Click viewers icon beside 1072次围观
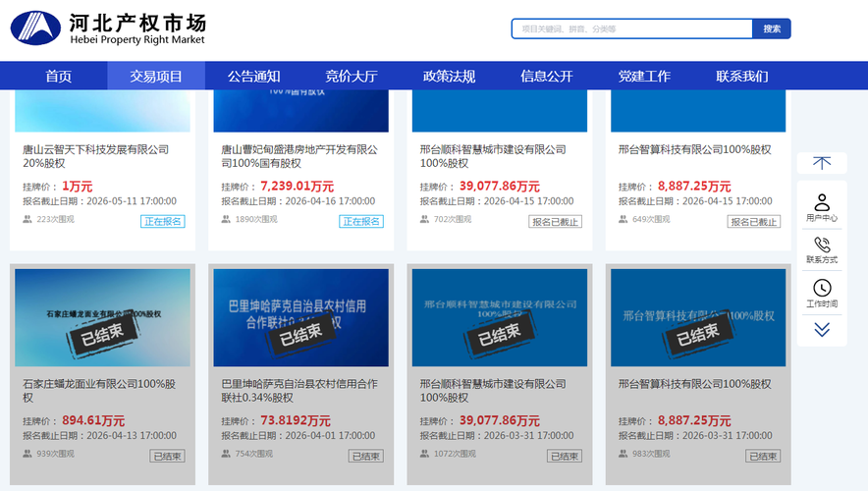868x491 pixels. pos(424,454)
